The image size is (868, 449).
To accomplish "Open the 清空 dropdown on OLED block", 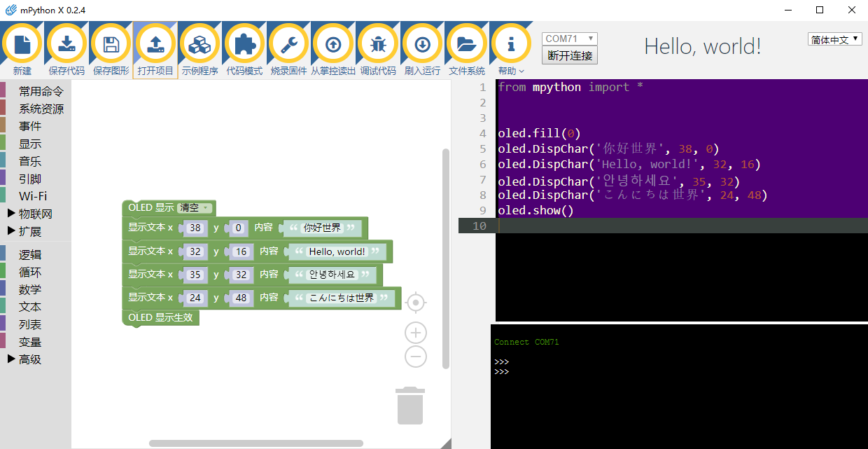I will [195, 208].
